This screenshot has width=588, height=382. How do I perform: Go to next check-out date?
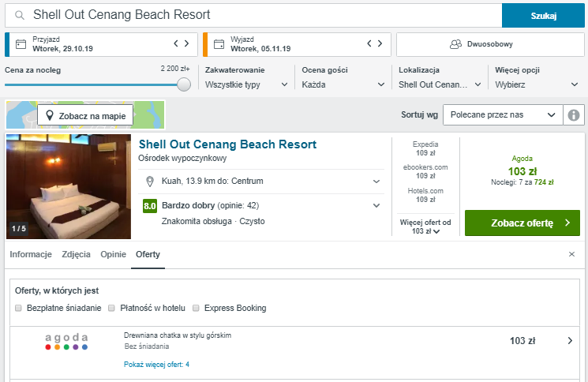(380, 43)
